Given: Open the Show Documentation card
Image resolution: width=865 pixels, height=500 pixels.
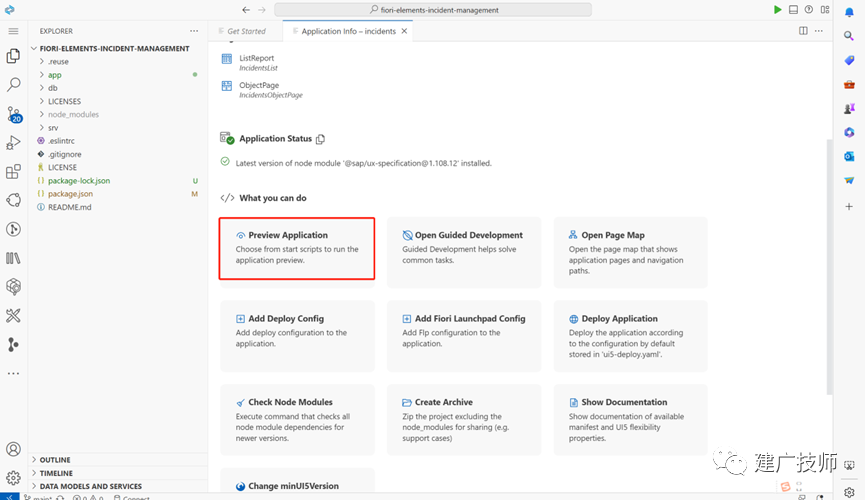Looking at the screenshot, I should click(x=631, y=420).
